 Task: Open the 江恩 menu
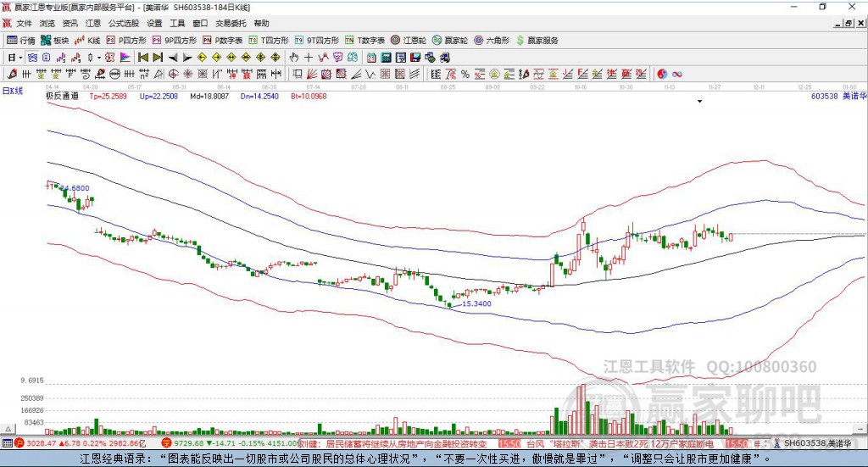point(93,23)
